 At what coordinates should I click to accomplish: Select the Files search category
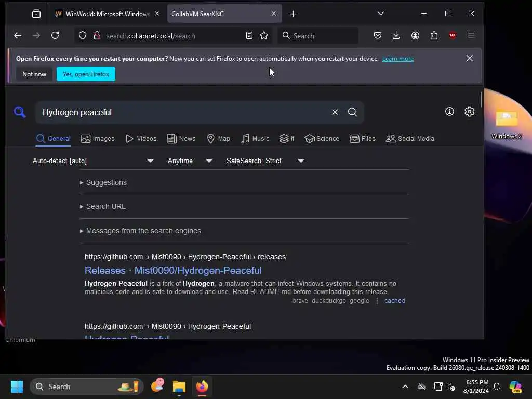pyautogui.click(x=362, y=138)
